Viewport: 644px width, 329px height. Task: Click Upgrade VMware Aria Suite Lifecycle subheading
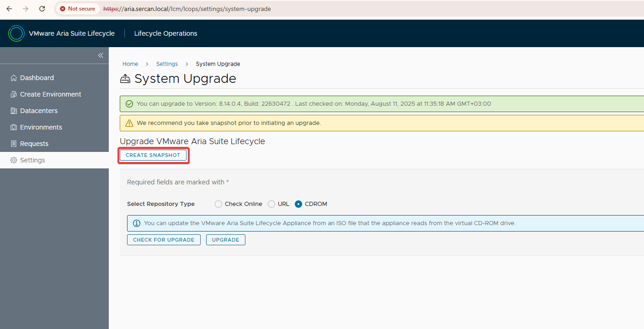(192, 141)
